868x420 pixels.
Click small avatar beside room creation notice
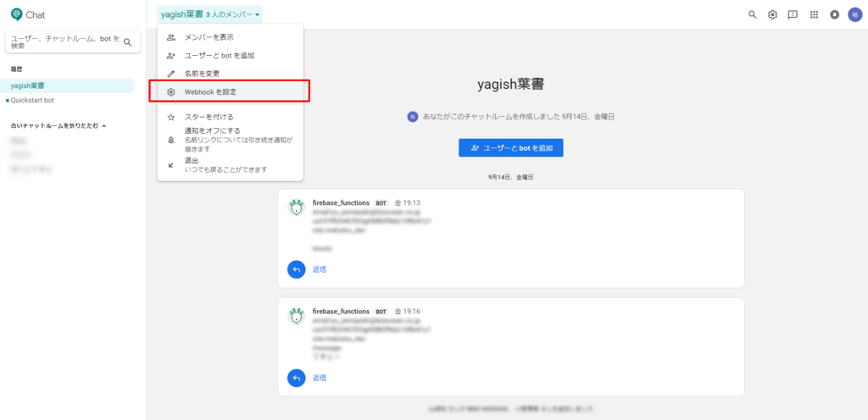(413, 117)
